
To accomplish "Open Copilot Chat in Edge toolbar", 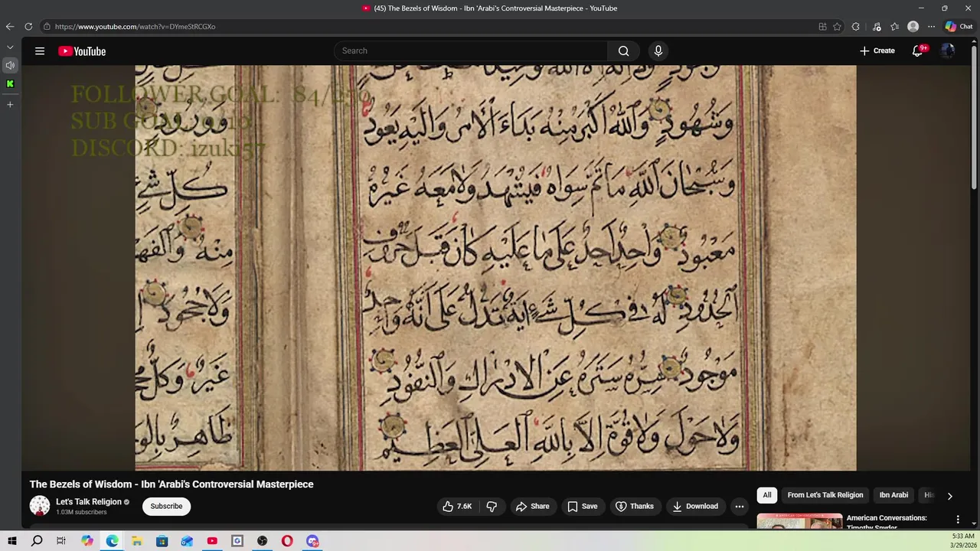I will (959, 27).
